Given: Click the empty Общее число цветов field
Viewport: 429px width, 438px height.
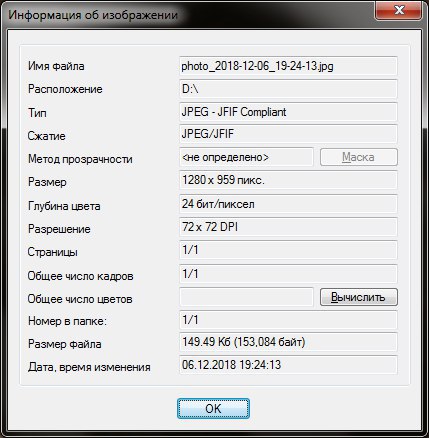Looking at the screenshot, I should (246, 297).
